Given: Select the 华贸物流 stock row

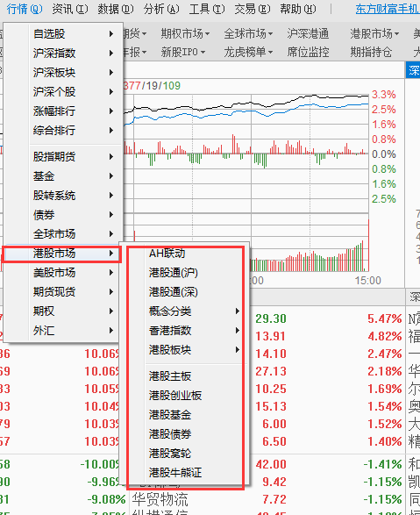Looking at the screenshot, I should (x=210, y=499).
